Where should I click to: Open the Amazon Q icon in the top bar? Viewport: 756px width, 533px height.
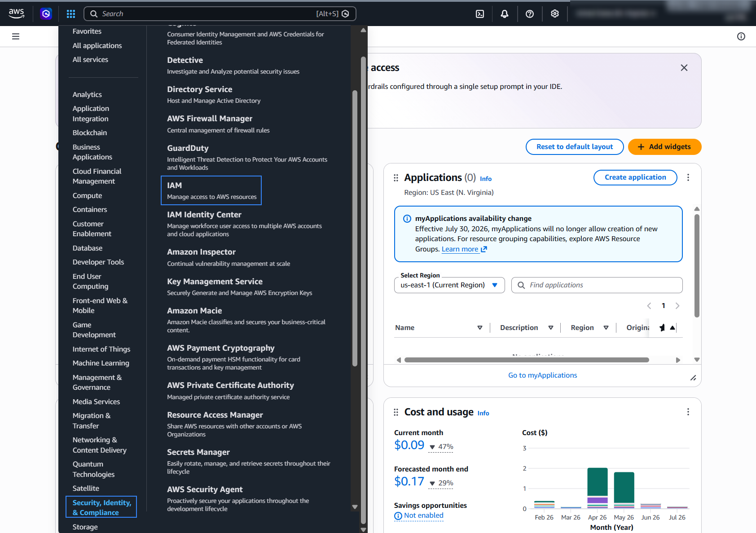point(46,14)
